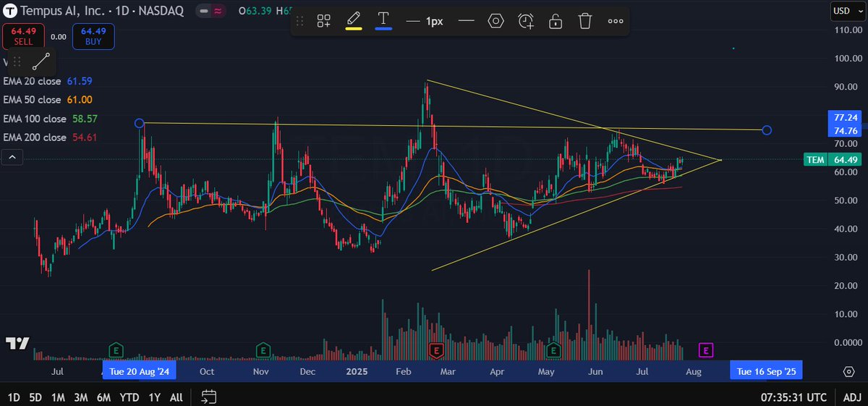This screenshot has height=406, width=868.
Task: Click the BUY 64.49 button
Action: [93, 36]
